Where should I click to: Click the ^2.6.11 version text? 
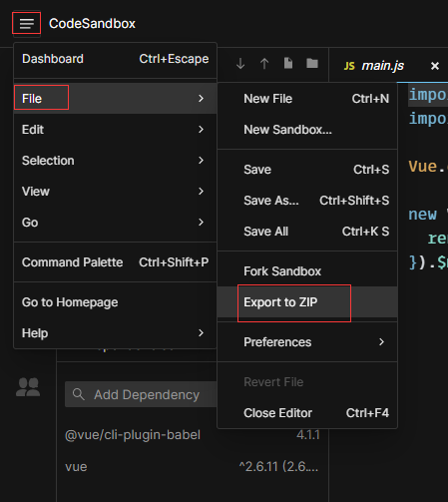[x=278, y=466]
